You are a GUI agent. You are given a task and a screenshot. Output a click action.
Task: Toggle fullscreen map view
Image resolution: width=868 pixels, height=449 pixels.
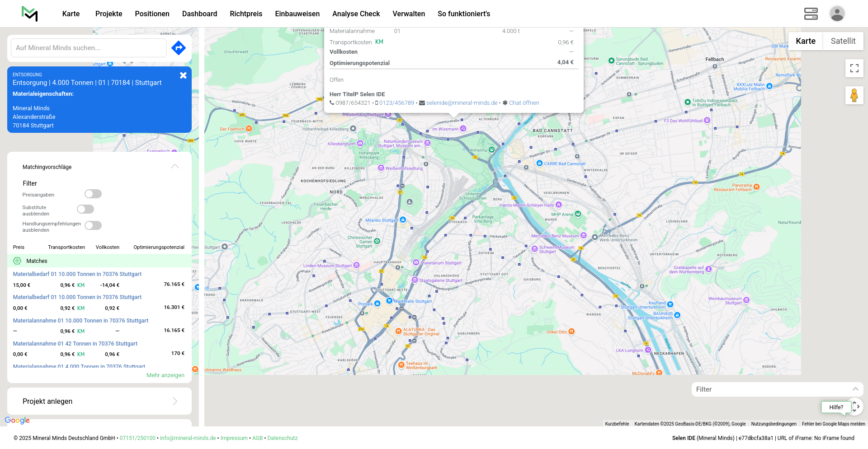coord(854,68)
